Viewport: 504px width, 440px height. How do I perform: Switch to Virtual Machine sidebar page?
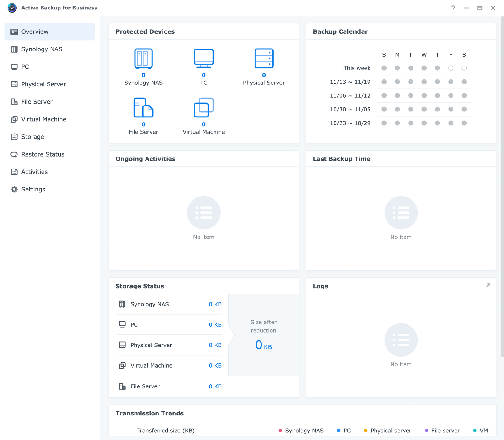click(49, 119)
